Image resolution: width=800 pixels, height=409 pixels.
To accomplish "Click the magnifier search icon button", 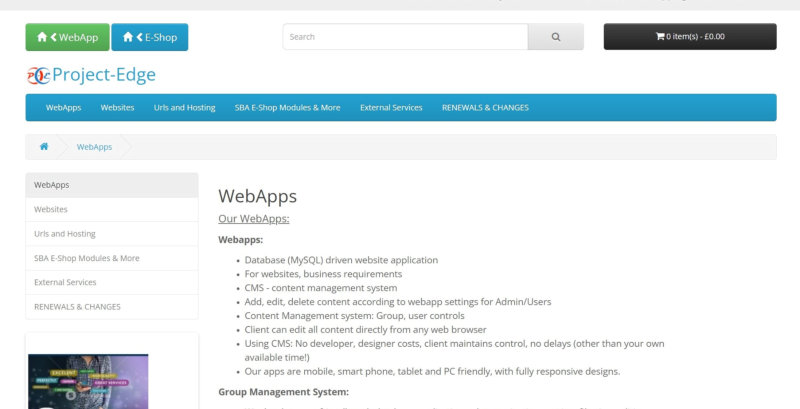I will 556,37.
